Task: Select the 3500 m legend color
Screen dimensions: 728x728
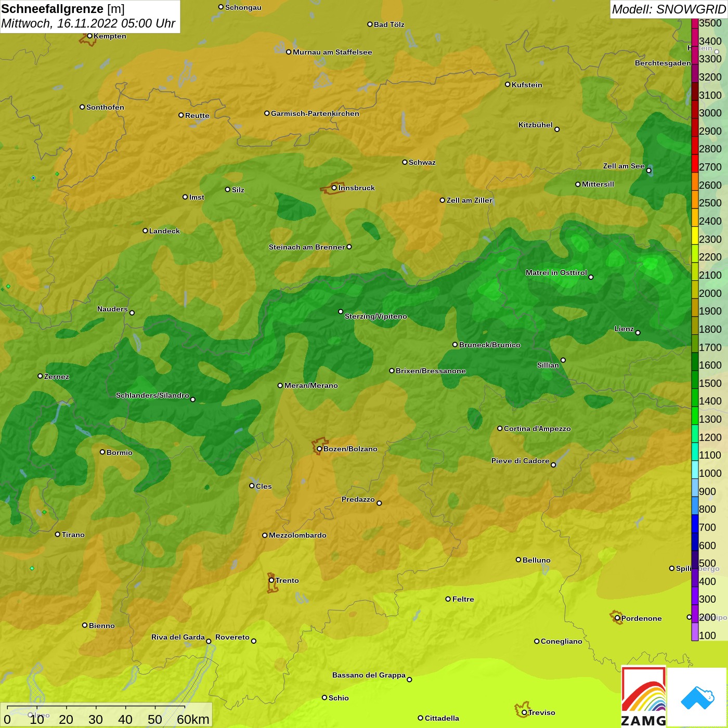Action: point(695,23)
